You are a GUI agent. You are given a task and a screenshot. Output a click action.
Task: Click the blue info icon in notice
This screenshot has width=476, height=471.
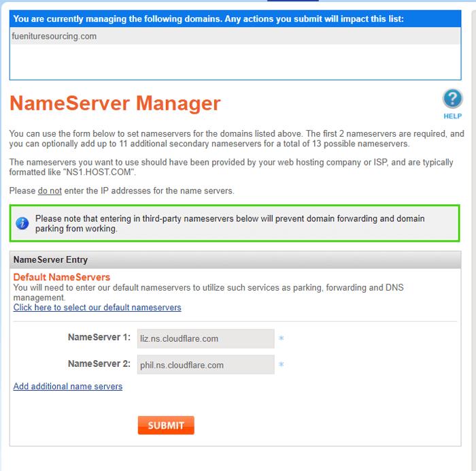point(22,223)
